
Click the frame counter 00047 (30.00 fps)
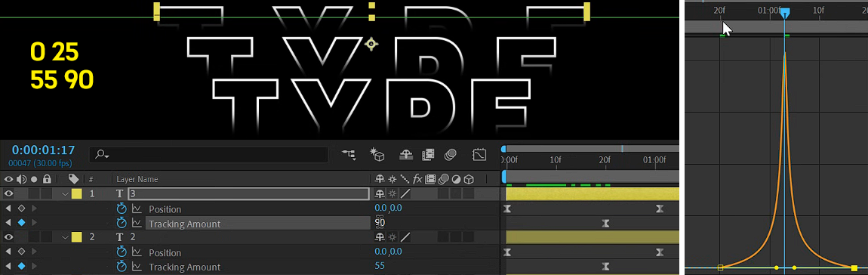[40, 163]
